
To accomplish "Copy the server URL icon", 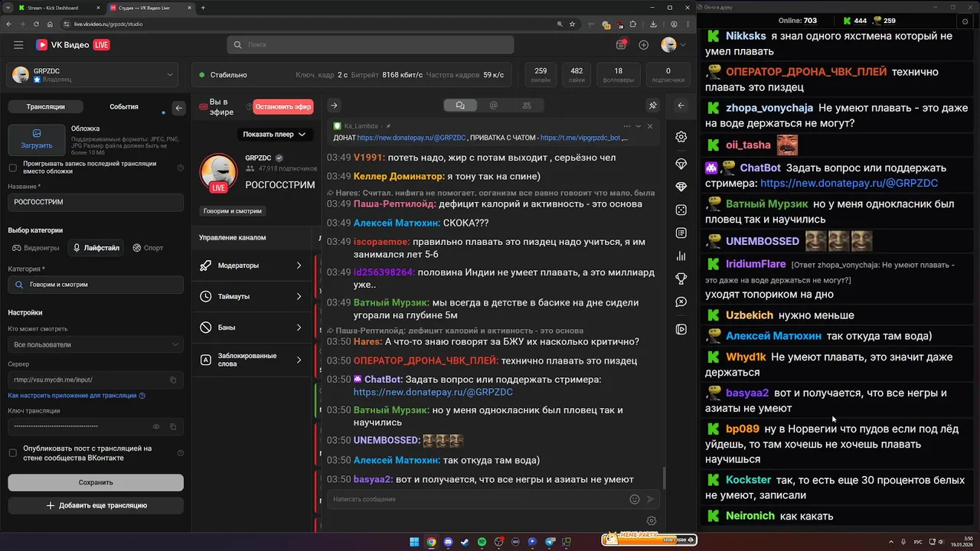I will point(173,380).
